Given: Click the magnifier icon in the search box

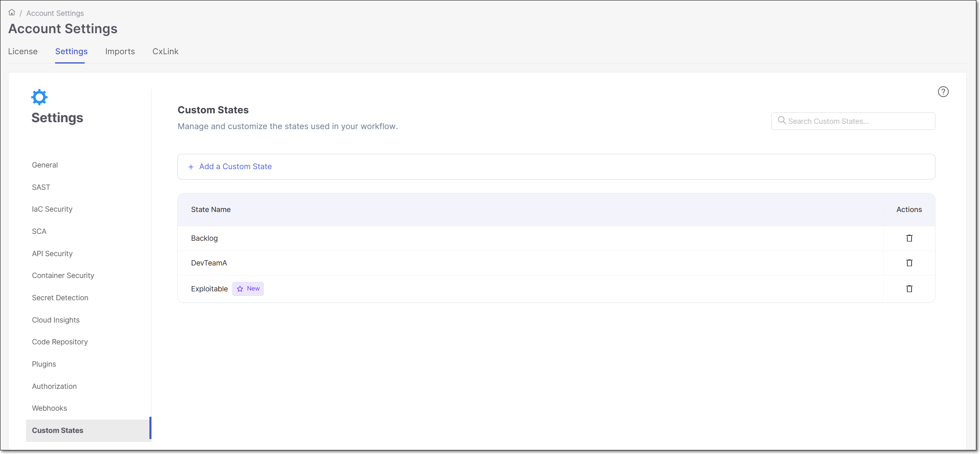Looking at the screenshot, I should click(x=782, y=121).
